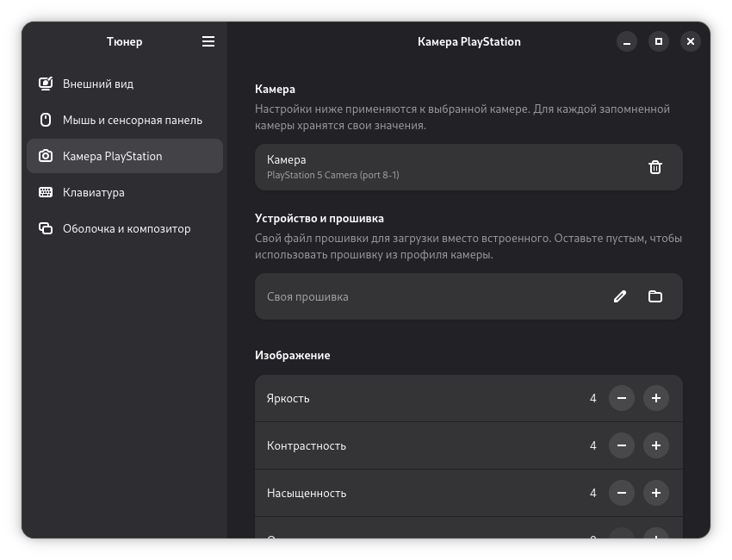Minimize the Тюнер window
This screenshot has width=732, height=560.
point(626,41)
